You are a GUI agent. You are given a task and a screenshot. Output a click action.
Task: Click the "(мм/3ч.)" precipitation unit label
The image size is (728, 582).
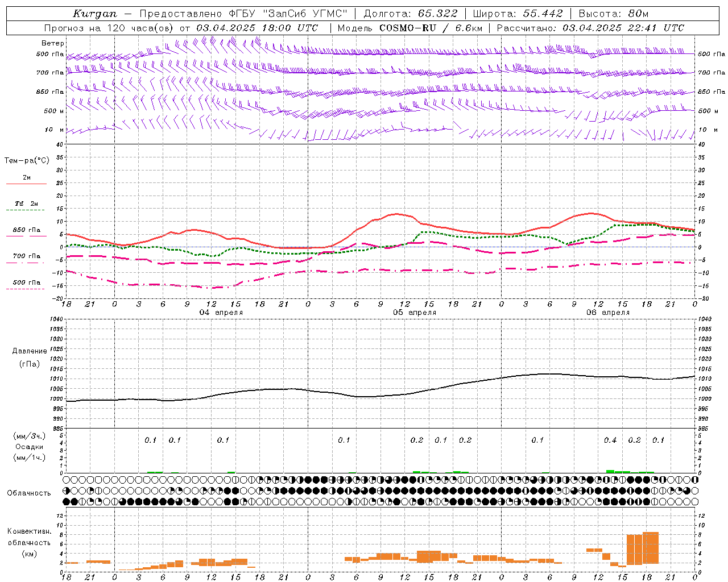30,436
